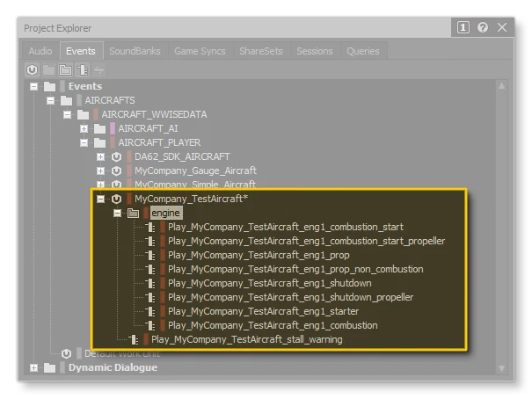Viewport: 532px width, 399px height.
Task: Go to the Sessions tab
Action: 315,51
